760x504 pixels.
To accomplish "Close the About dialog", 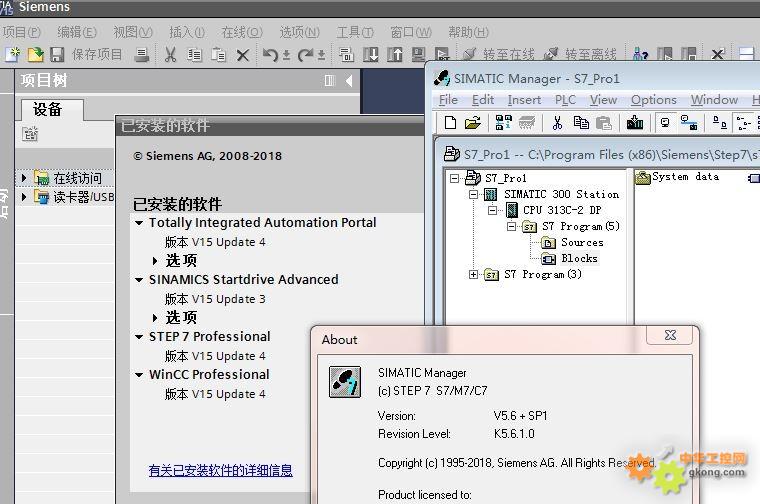I will pos(670,335).
